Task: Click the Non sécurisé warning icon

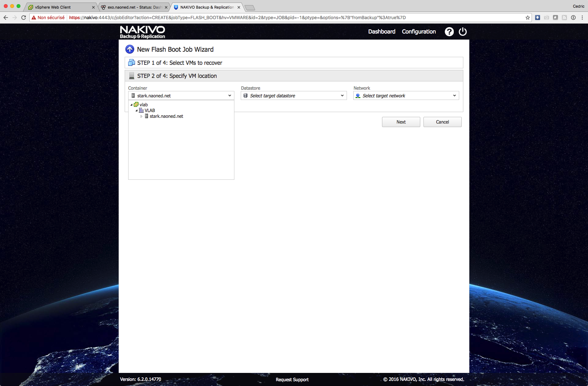Action: [34, 18]
